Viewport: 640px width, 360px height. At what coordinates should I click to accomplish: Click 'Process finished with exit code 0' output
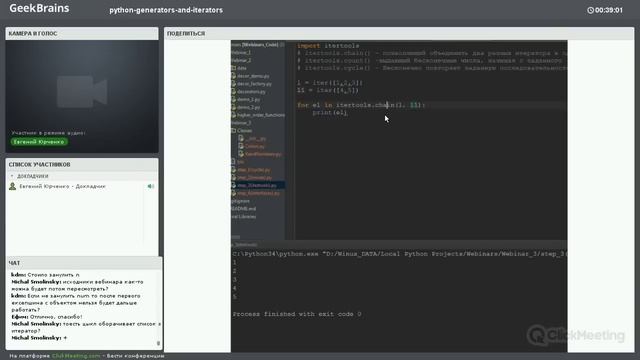point(297,314)
